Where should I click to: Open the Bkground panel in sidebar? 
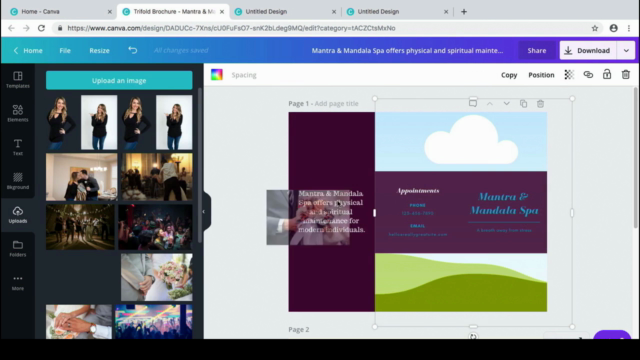coord(18,181)
